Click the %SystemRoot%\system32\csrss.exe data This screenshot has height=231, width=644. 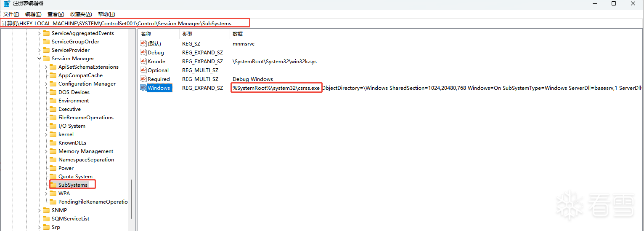click(276, 88)
